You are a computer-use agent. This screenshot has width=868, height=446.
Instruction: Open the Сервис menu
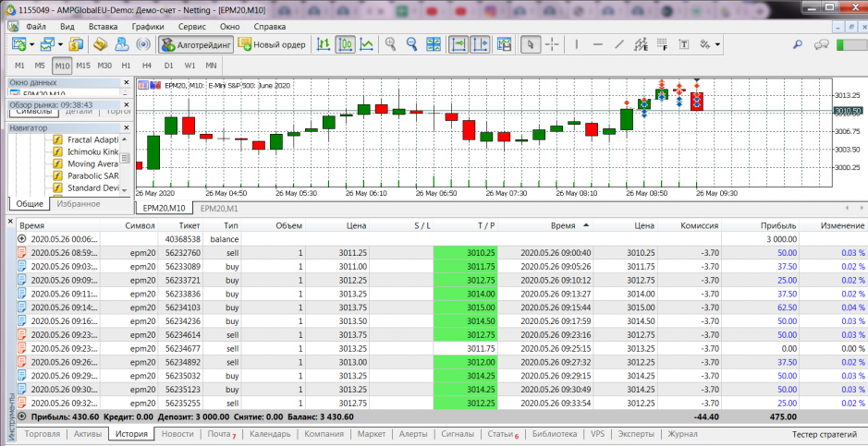point(192,27)
